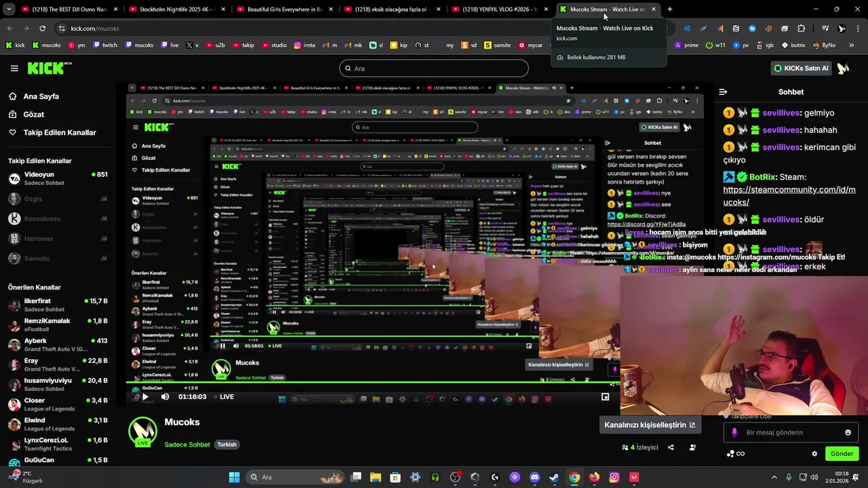The width and height of the screenshot is (868, 488).
Task: Click the KICKs Satın Al button
Action: tap(801, 68)
